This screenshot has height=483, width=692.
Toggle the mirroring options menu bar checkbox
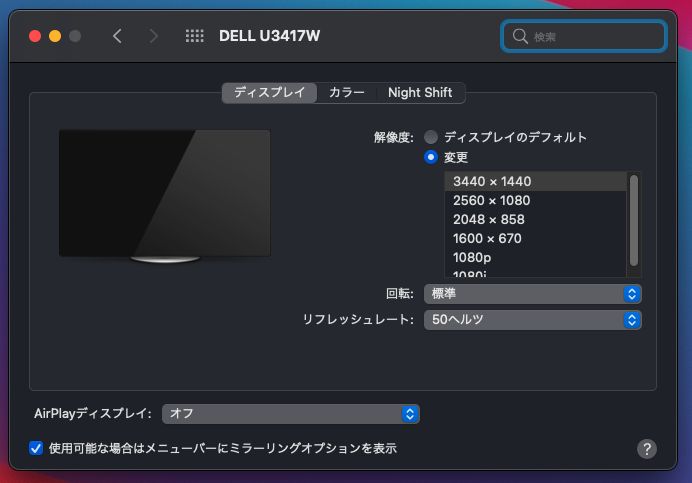pyautogui.click(x=36, y=448)
